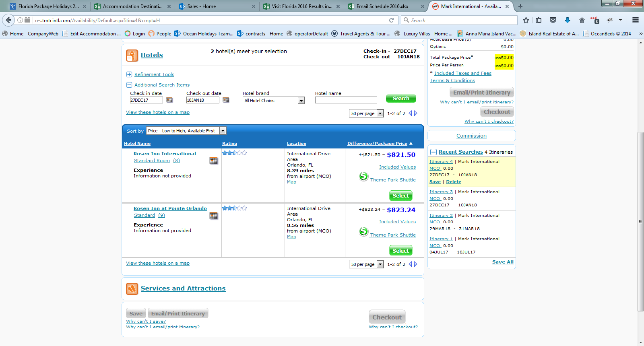Click the green shuttle icon for Rosen Inn at Pointe
The image size is (644, 346).
363,231
